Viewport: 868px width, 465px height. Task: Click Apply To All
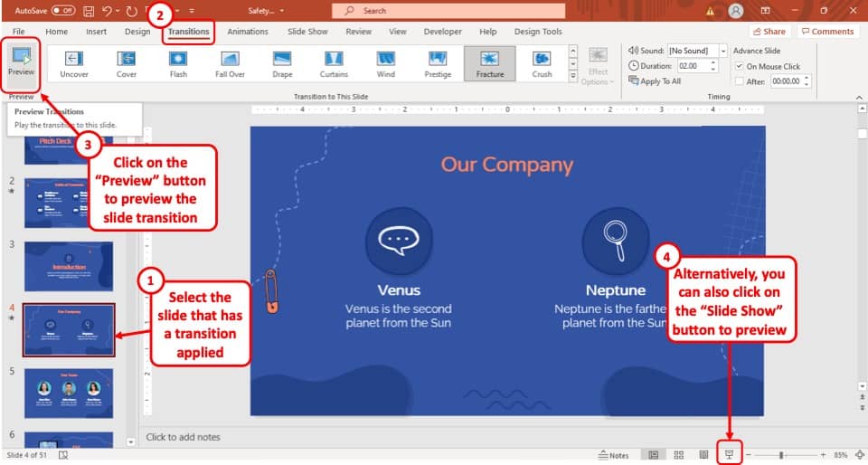pos(655,81)
